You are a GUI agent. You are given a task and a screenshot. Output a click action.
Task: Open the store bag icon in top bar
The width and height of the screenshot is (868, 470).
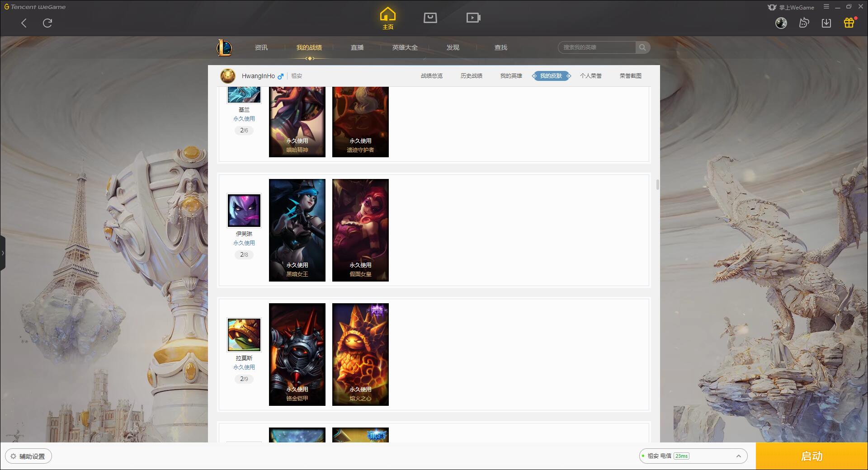[430, 18]
